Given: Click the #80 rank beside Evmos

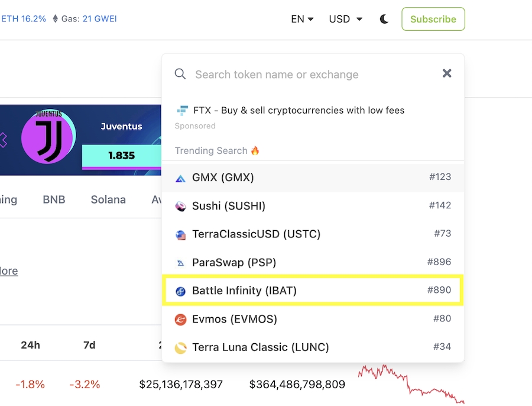Looking at the screenshot, I should click(442, 318).
